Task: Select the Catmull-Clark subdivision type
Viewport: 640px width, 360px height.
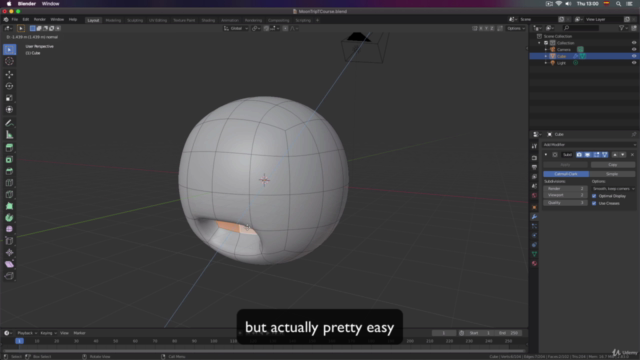Action: 566,174
